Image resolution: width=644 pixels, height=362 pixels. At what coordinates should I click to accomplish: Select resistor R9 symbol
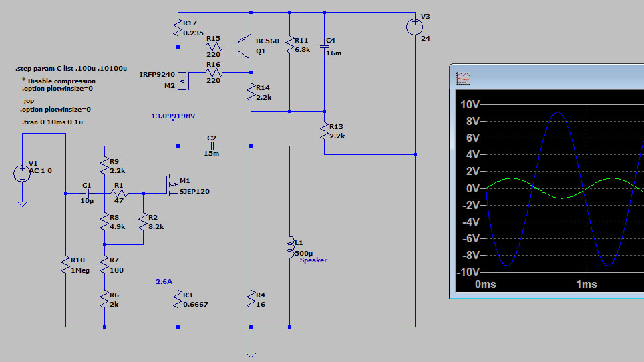(104, 166)
